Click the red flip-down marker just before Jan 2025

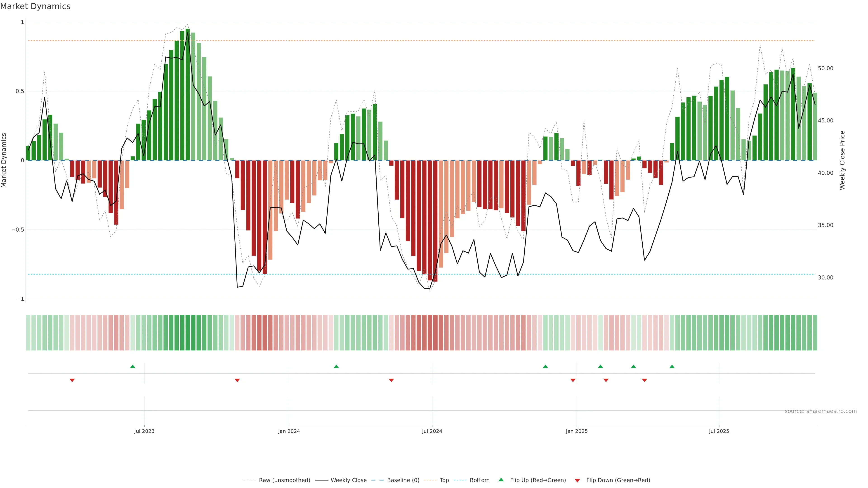pos(573,380)
